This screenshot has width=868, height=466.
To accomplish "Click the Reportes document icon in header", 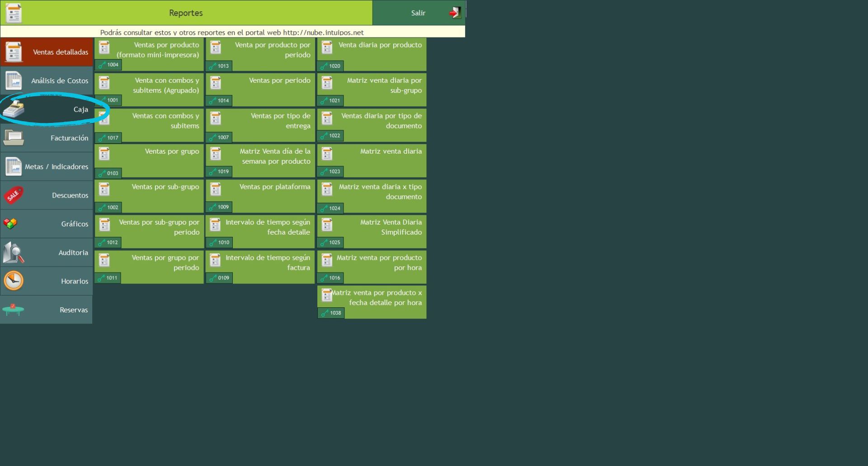I will click(x=14, y=13).
